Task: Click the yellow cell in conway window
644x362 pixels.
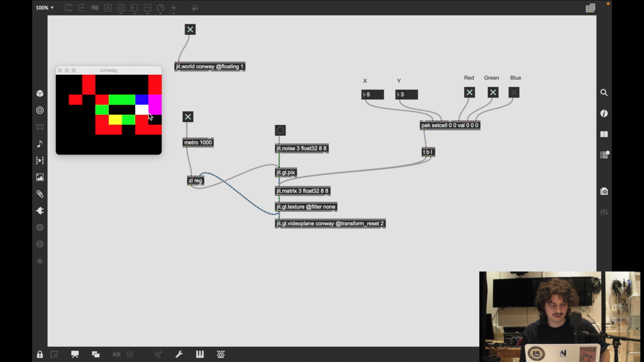Action: point(115,120)
